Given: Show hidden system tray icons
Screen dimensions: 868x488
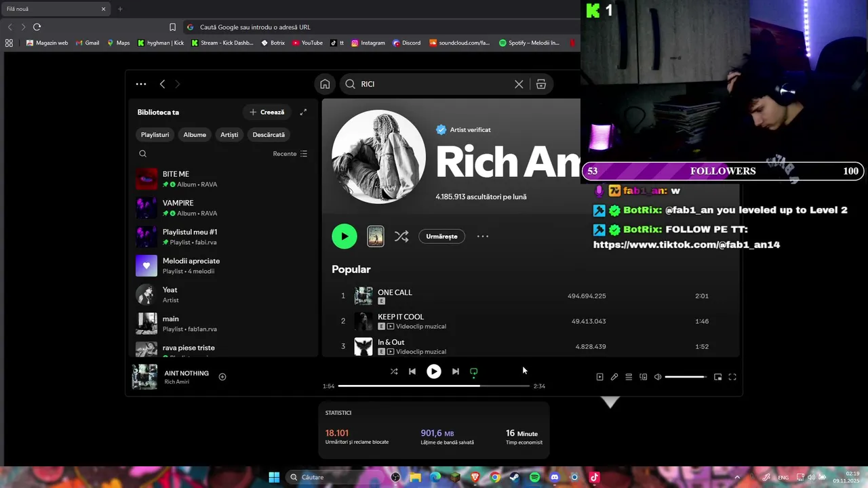Looking at the screenshot, I should coord(737,477).
